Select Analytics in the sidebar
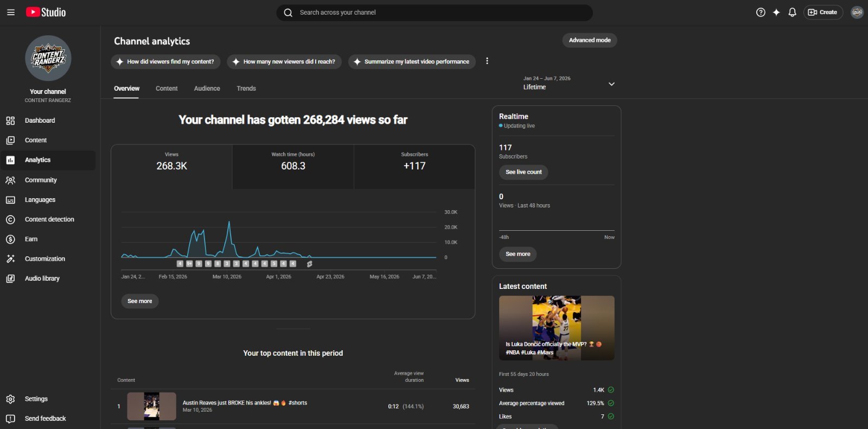Viewport: 868px width, 429px height. [x=48, y=160]
